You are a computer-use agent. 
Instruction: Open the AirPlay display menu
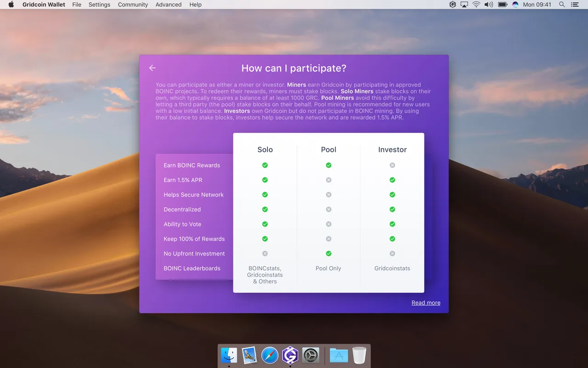[x=464, y=5]
